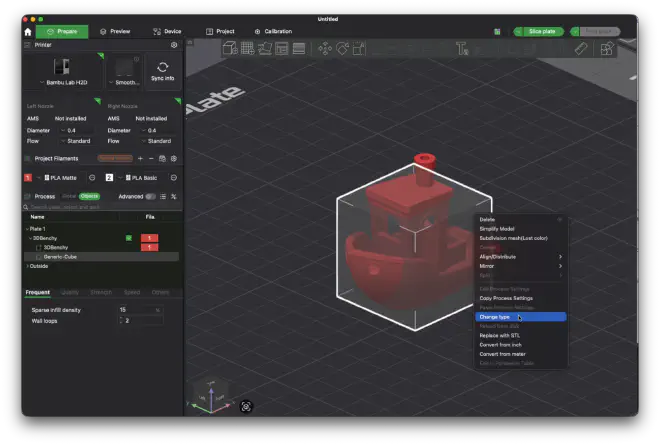Image resolution: width=660 pixels, height=445 pixels.
Task: Open AMS filament sync icon
Action: tap(162, 158)
